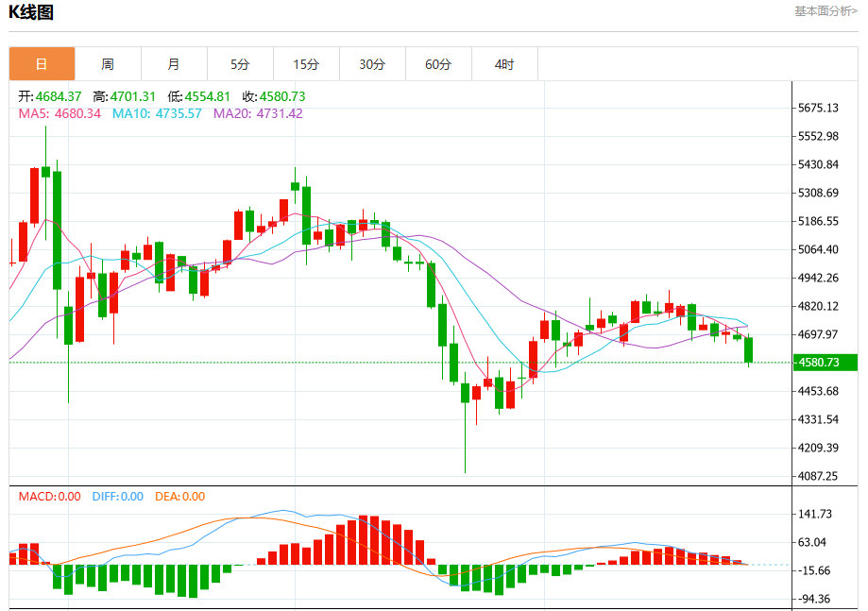This screenshot has height=611, width=868.
Task: Switch to the 周 weekly tab
Action: 108,64
